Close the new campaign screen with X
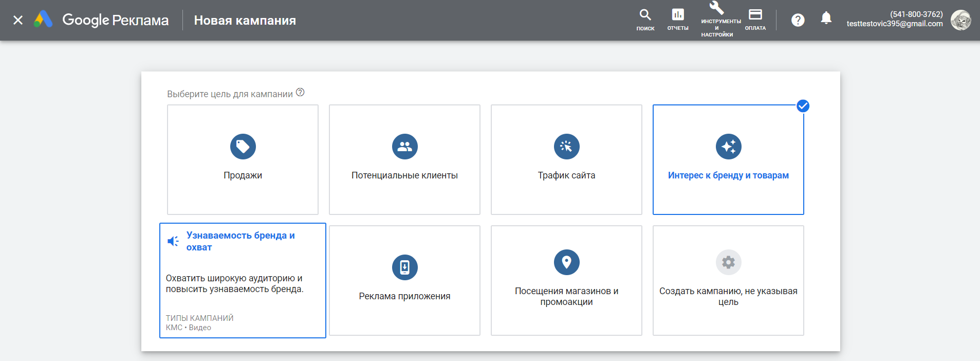The image size is (980, 361). click(x=18, y=20)
